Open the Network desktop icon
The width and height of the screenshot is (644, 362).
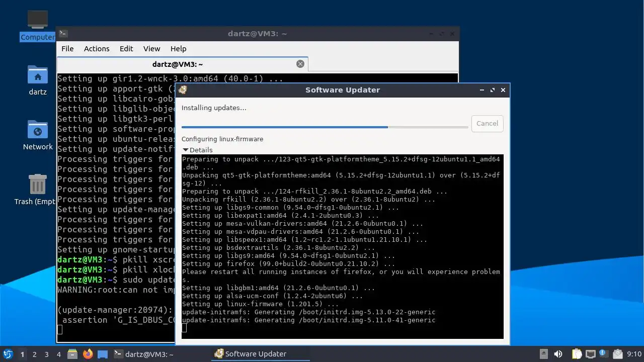37,135
